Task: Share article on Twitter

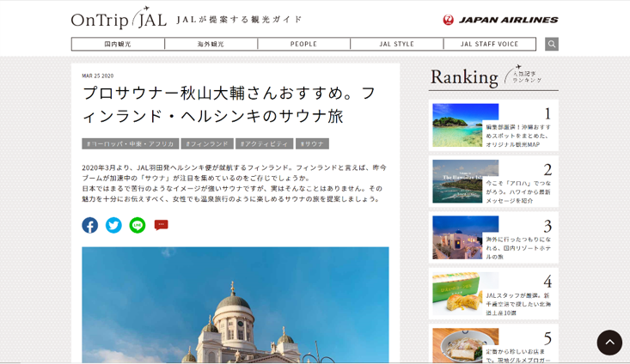Action: pyautogui.click(x=113, y=225)
